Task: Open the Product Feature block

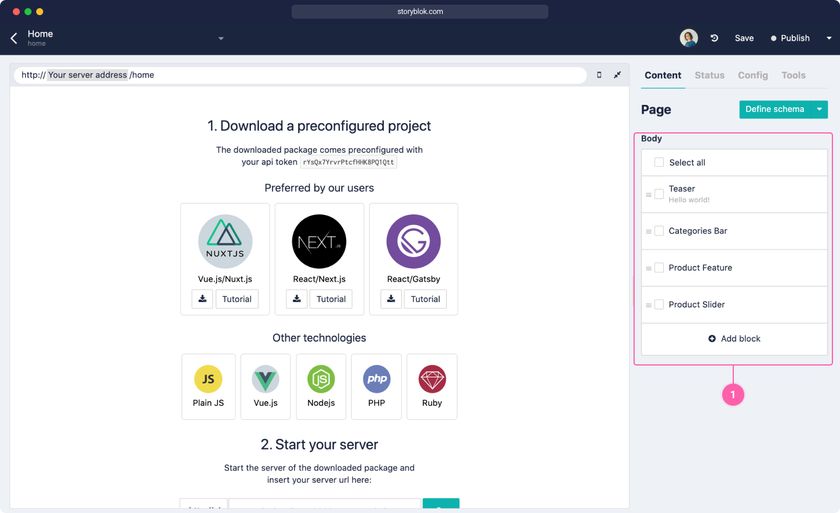Action: pyautogui.click(x=734, y=268)
